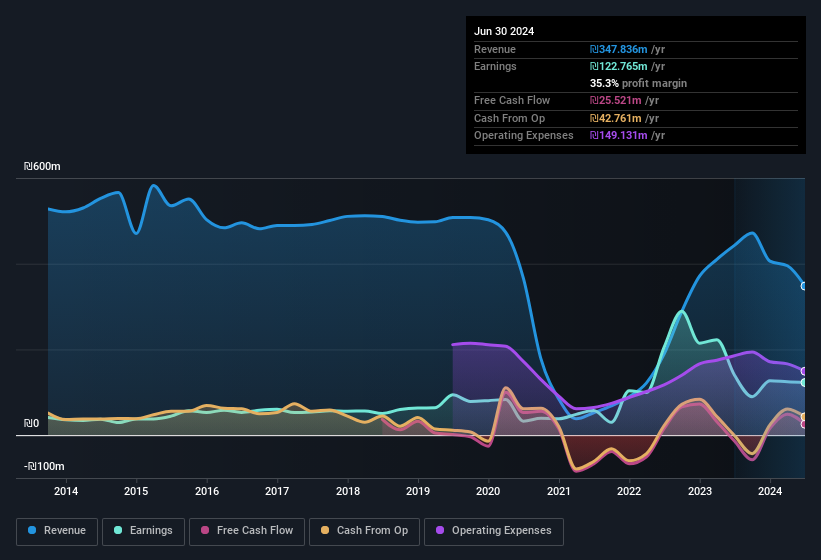This screenshot has width=821, height=560.
Task: Click the 2016 x-axis label
Action: 207,491
